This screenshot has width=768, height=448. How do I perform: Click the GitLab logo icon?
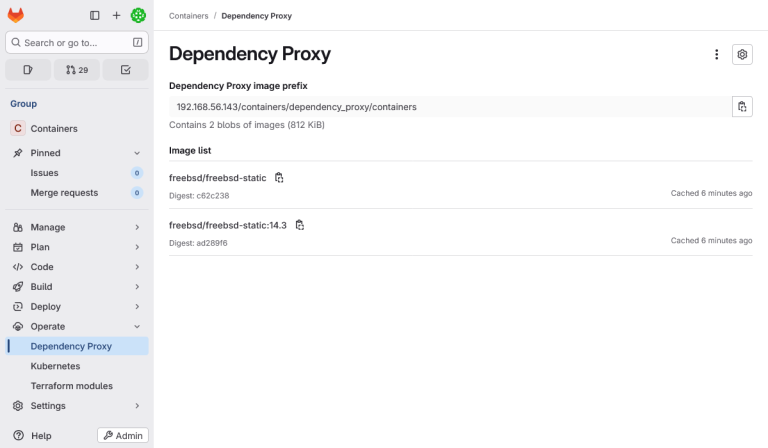16,15
